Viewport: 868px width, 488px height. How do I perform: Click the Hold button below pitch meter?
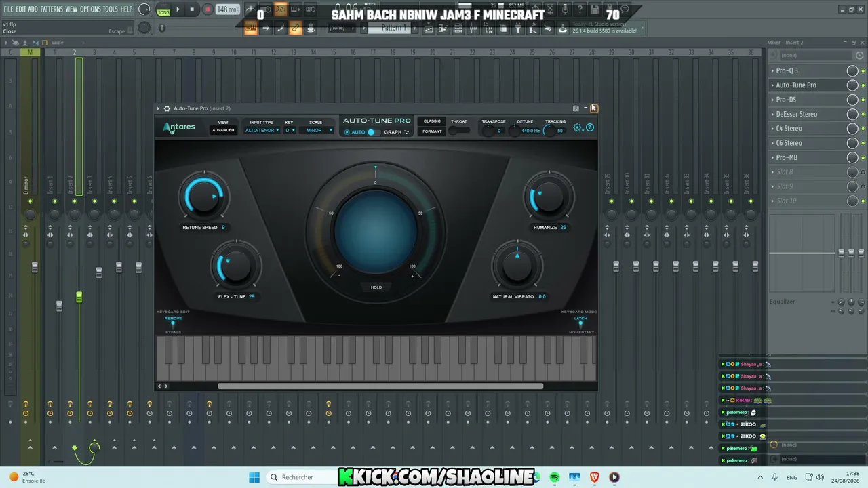pos(376,287)
